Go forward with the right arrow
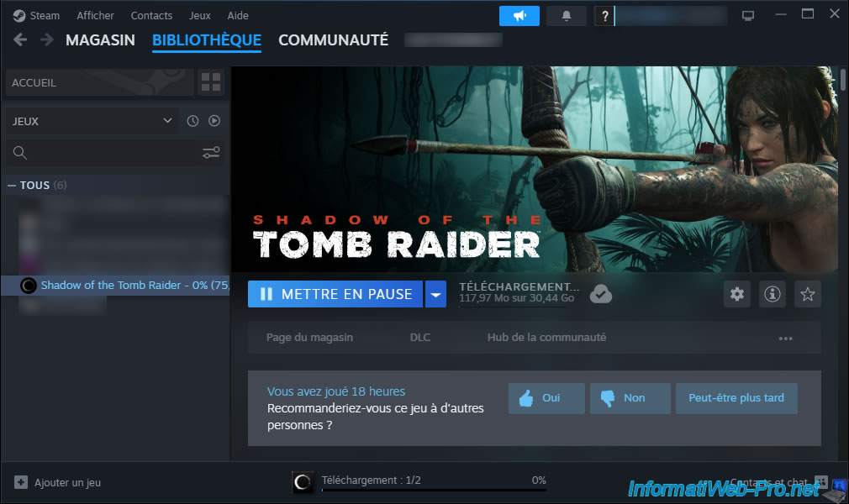Screen dimensions: 849x504 coord(47,39)
